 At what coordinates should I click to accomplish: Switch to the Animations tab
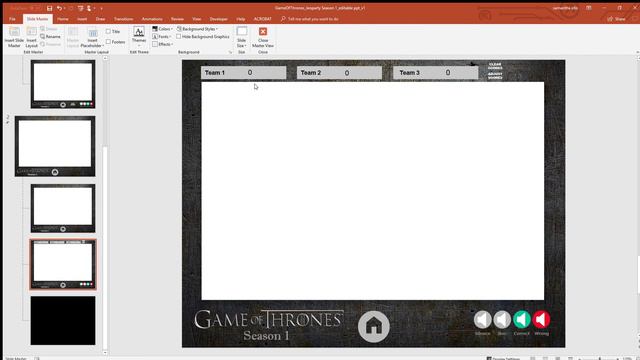coord(152,19)
